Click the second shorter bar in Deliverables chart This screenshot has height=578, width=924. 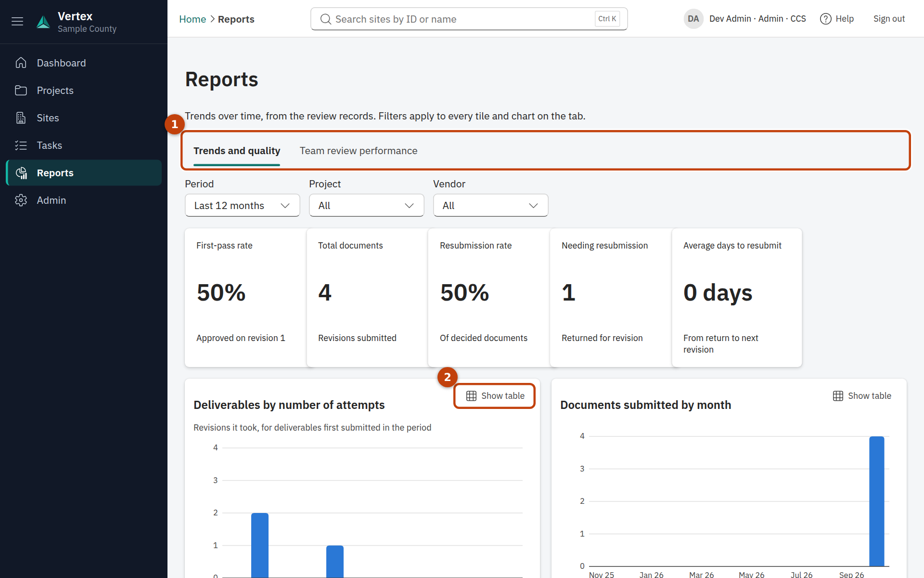(335, 562)
